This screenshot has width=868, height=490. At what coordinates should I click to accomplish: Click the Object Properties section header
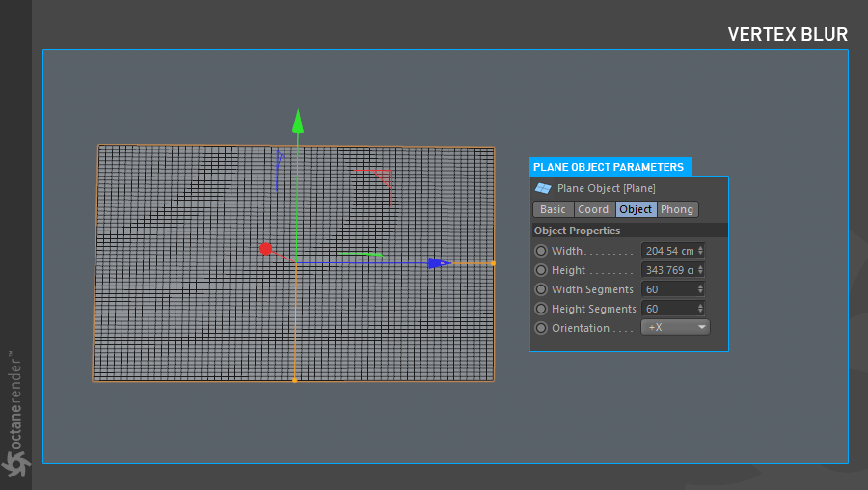[629, 231]
